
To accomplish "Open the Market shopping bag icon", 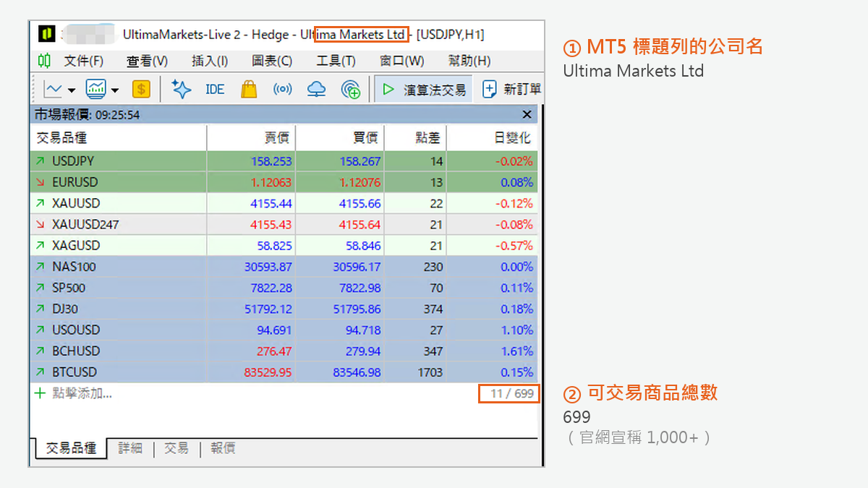I will point(249,90).
